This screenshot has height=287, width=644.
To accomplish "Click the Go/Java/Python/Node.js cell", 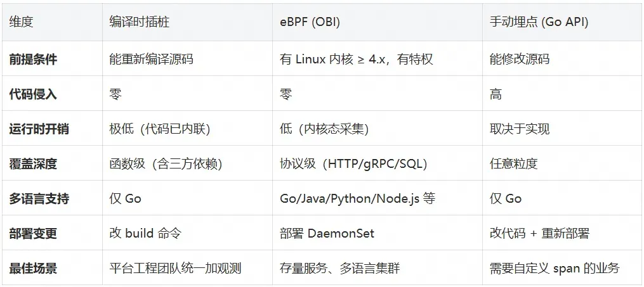I will (x=357, y=199).
